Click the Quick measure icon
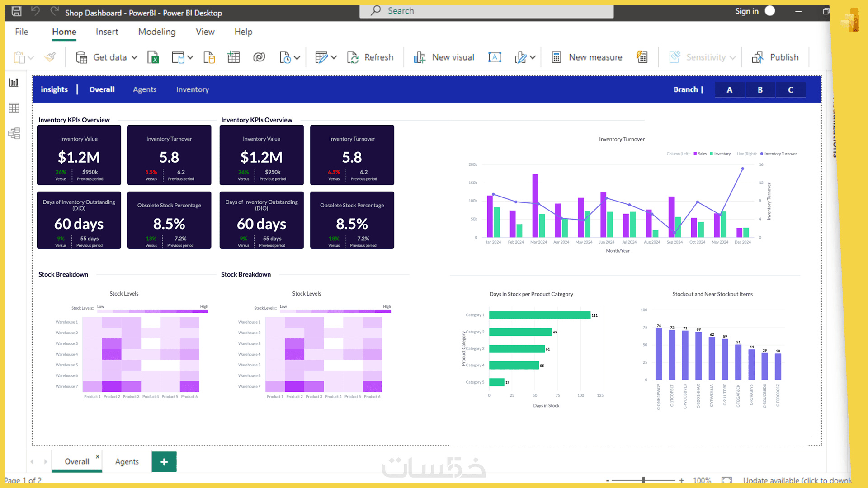This screenshot has width=868, height=488. [642, 57]
